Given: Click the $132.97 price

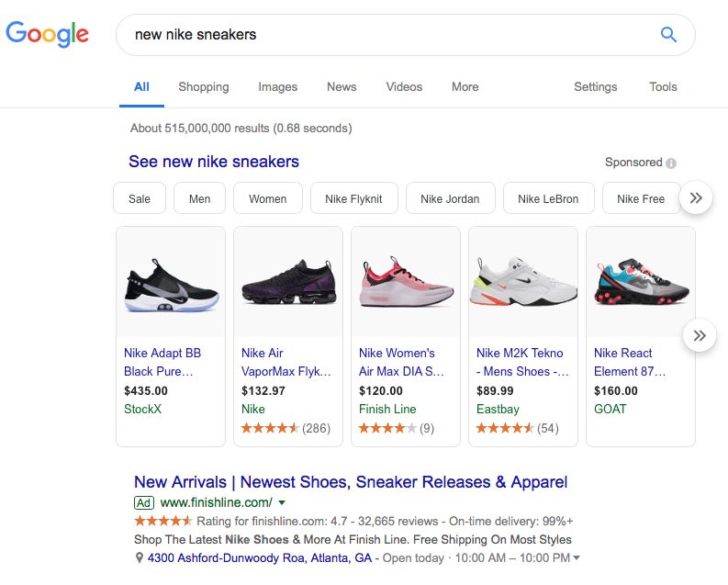Looking at the screenshot, I should (x=263, y=391).
